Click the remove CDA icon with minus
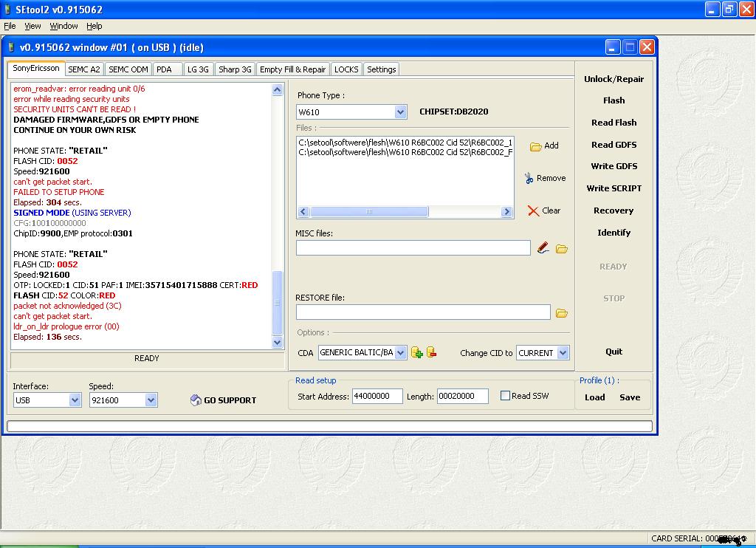Viewport: 756px width, 548px height. click(431, 352)
